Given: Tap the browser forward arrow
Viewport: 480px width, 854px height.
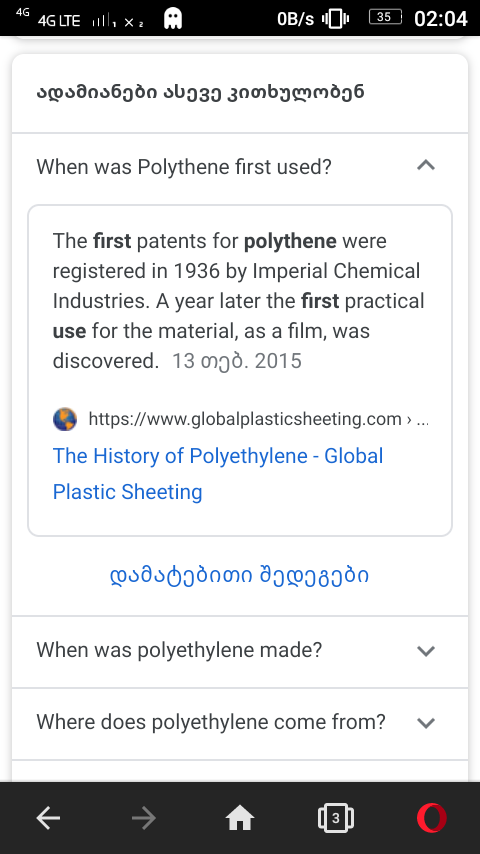Looking at the screenshot, I should pos(144,818).
